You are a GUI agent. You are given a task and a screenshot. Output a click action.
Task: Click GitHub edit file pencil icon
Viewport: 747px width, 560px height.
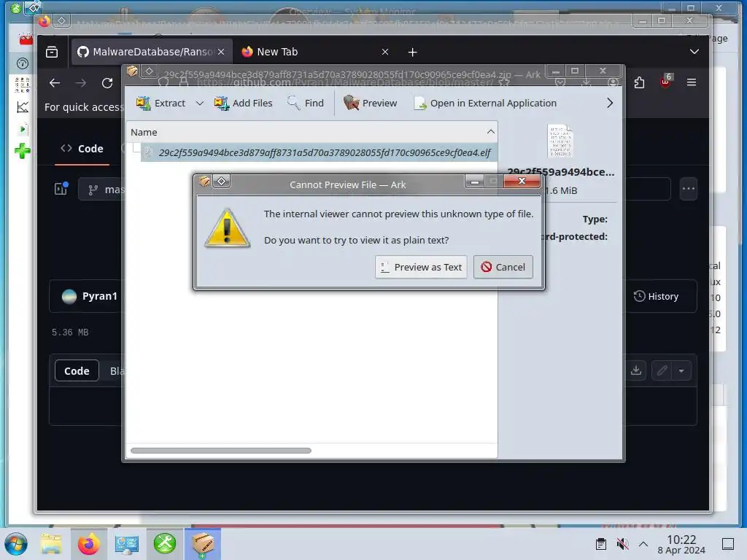(x=662, y=370)
